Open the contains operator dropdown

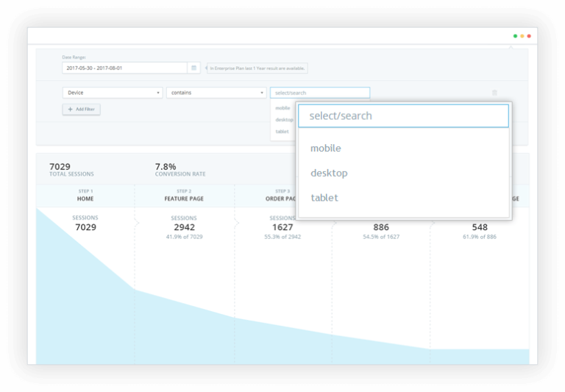(x=216, y=93)
